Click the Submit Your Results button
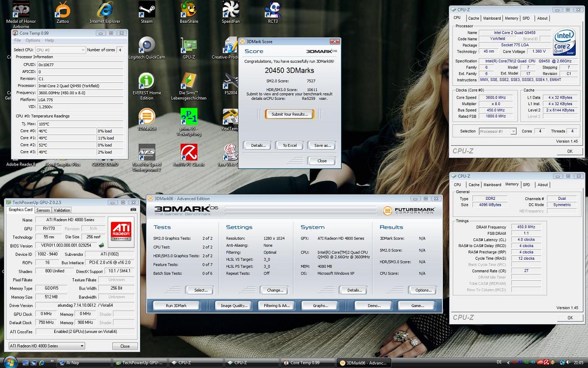This screenshot has height=368, width=588. pos(290,114)
